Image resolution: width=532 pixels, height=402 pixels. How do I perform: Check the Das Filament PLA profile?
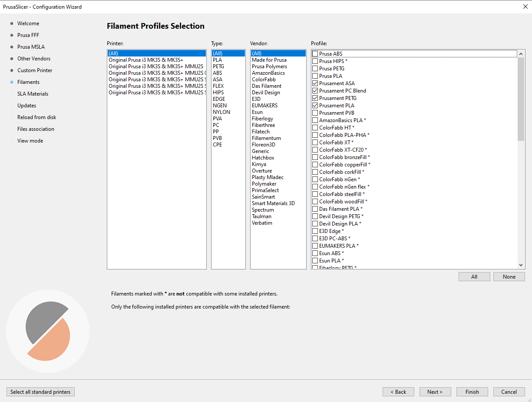pyautogui.click(x=315, y=209)
